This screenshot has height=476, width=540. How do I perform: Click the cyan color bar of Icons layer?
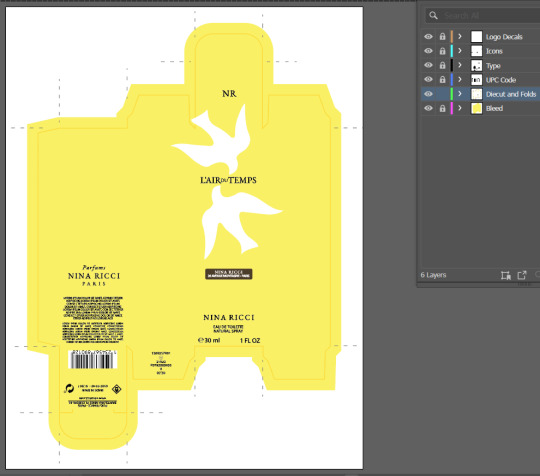tap(451, 51)
